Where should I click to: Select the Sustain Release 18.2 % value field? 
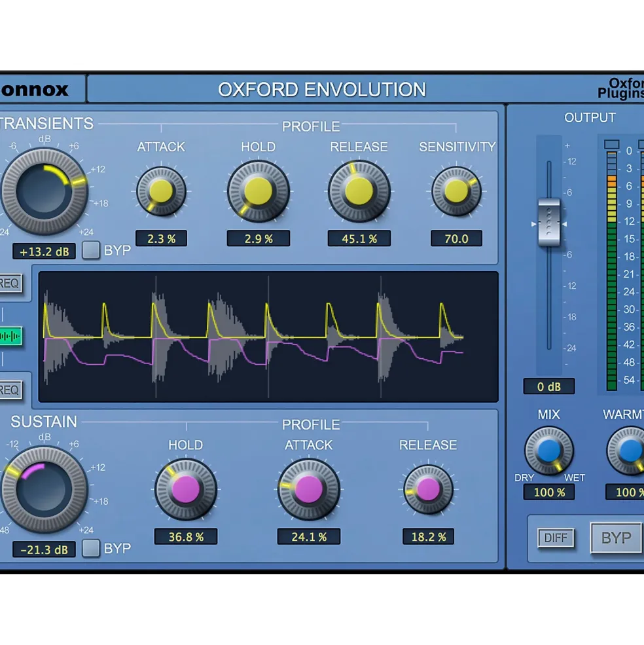coord(428,537)
